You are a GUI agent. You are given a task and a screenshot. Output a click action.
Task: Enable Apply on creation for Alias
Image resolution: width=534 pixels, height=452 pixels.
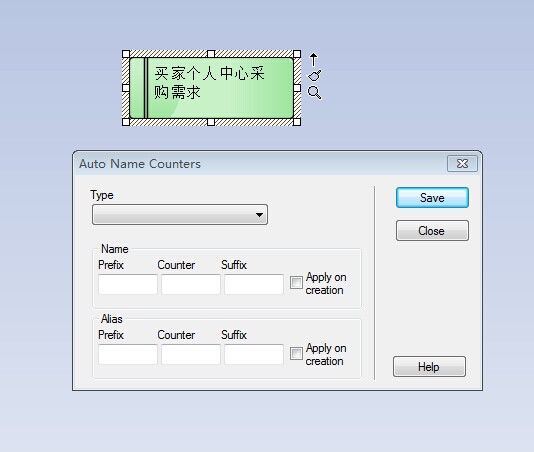pyautogui.click(x=296, y=353)
